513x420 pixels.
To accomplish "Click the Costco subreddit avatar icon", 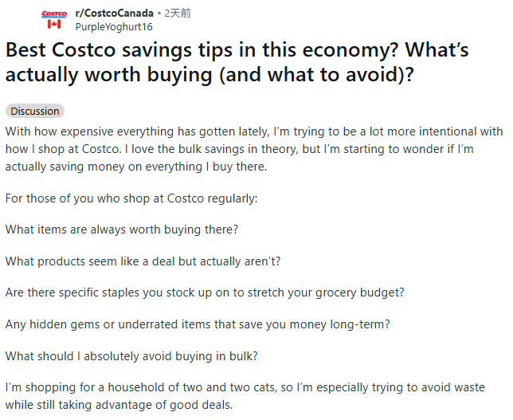I will pos(54,19).
